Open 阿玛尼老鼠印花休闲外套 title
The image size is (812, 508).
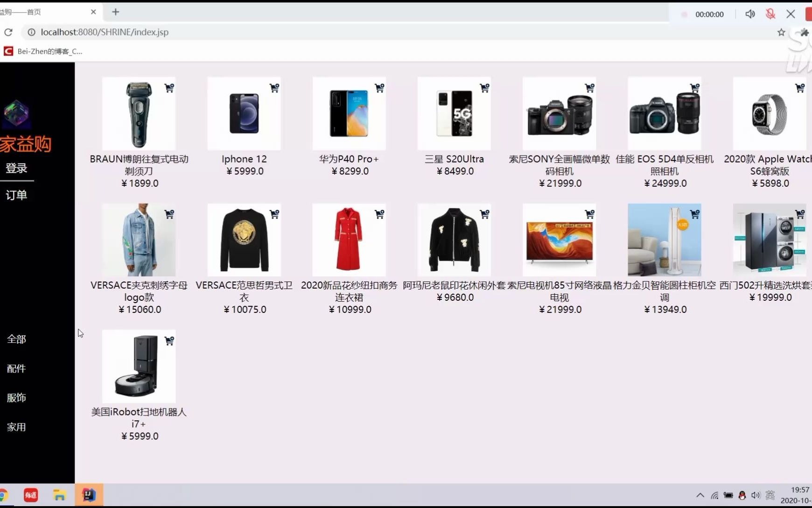(x=454, y=285)
